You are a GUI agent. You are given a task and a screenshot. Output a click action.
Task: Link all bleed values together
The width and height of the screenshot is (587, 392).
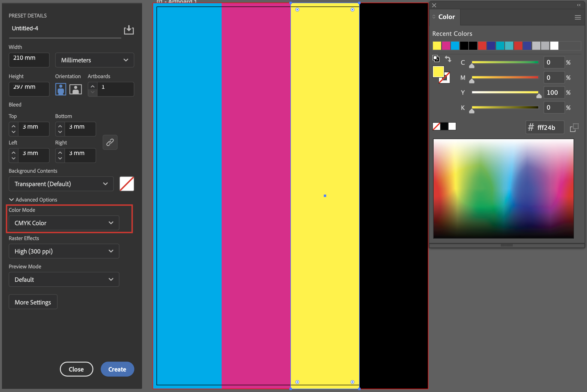pos(110,142)
